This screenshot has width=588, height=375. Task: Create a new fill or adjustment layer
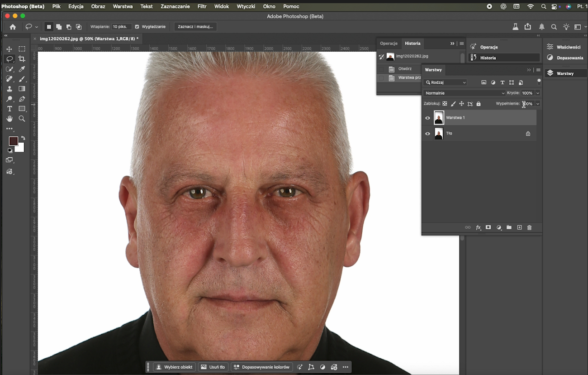coord(499,227)
